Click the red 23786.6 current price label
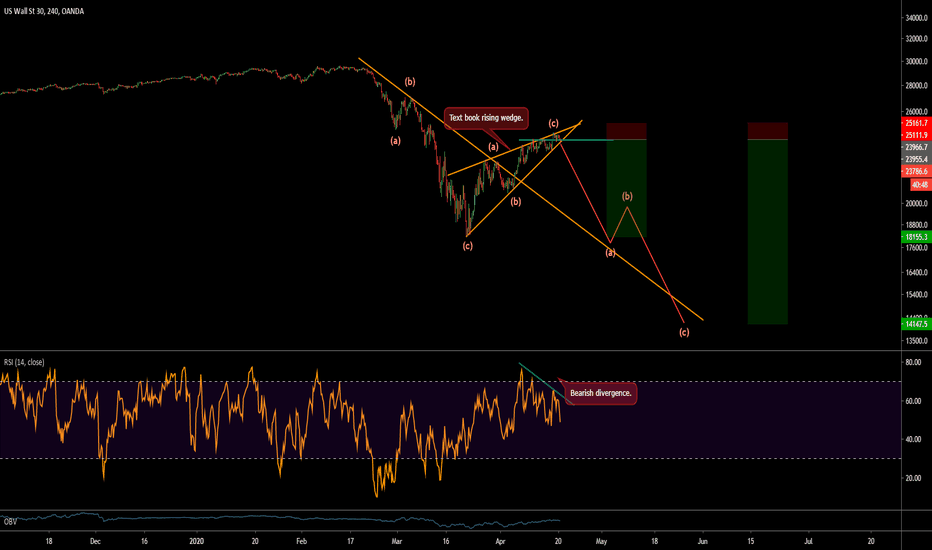932x550 pixels. tap(917, 171)
